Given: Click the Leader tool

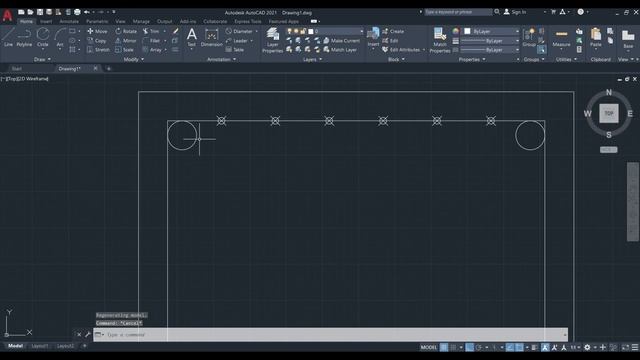Looking at the screenshot, I should click(x=237, y=41).
